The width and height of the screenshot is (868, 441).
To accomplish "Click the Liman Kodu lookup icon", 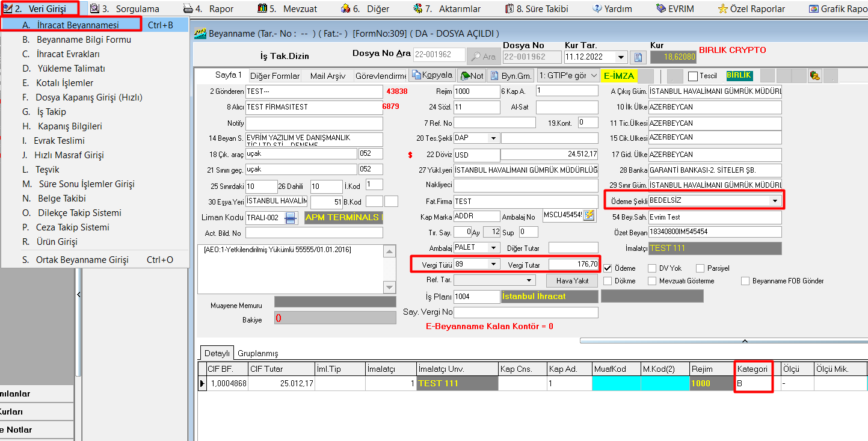I will (x=291, y=217).
